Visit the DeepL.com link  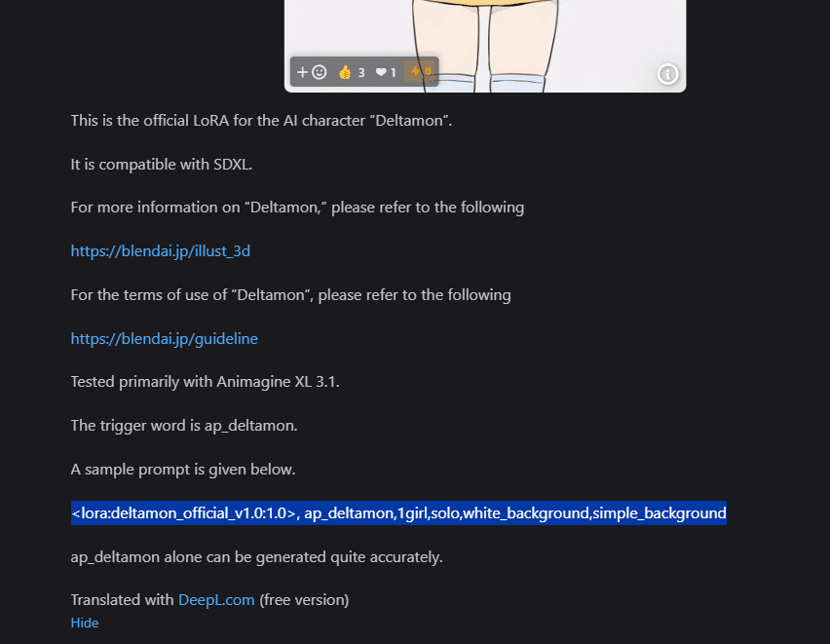(x=216, y=600)
